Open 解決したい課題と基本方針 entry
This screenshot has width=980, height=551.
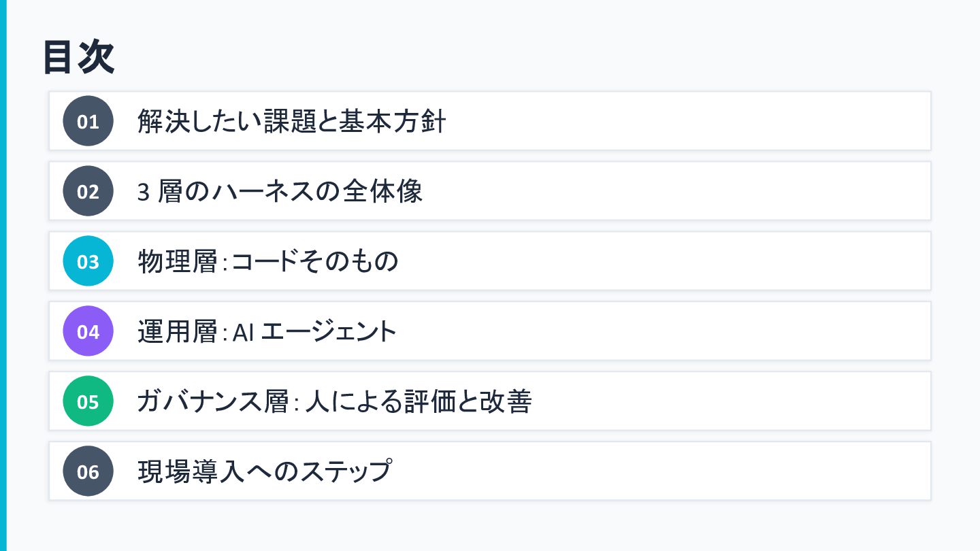coord(291,122)
